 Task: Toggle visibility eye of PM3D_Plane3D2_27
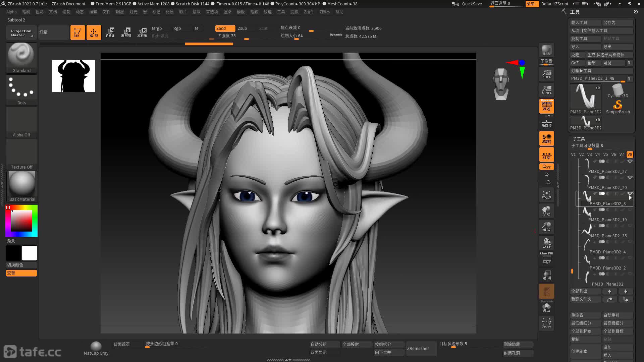coord(630,161)
